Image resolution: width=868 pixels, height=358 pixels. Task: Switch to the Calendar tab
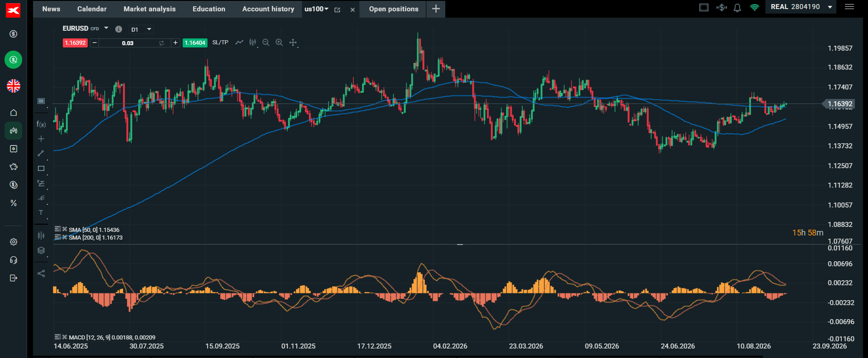tap(92, 9)
